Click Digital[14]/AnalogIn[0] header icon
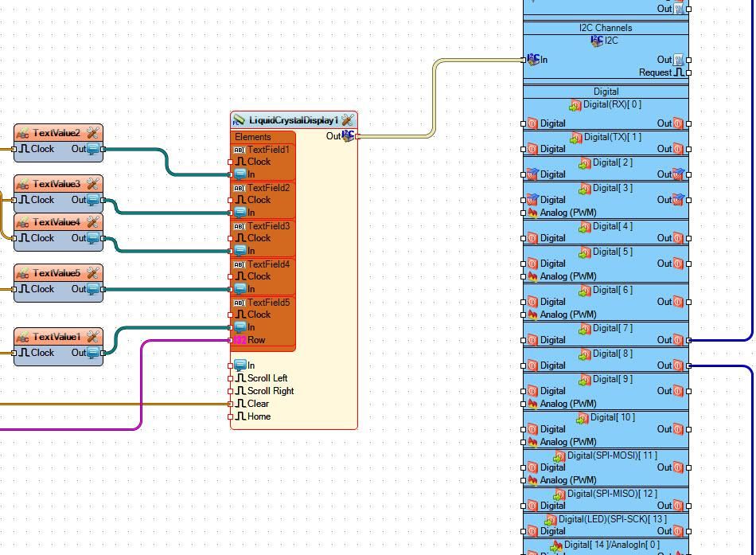This screenshot has width=756, height=555. [556, 545]
